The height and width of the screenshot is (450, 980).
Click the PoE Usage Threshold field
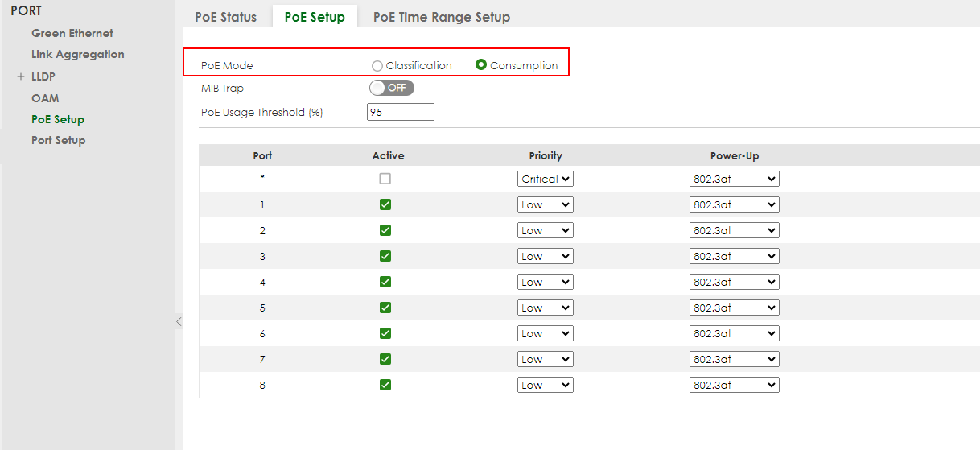(x=400, y=112)
